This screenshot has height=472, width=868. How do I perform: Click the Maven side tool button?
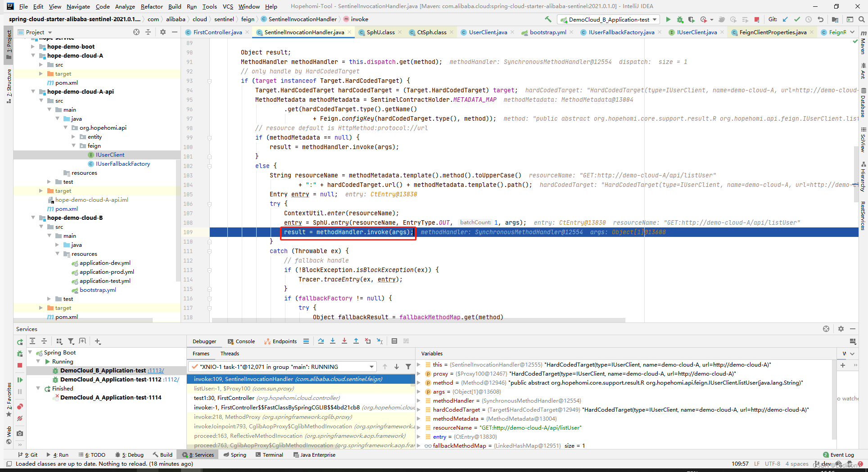[x=863, y=43]
